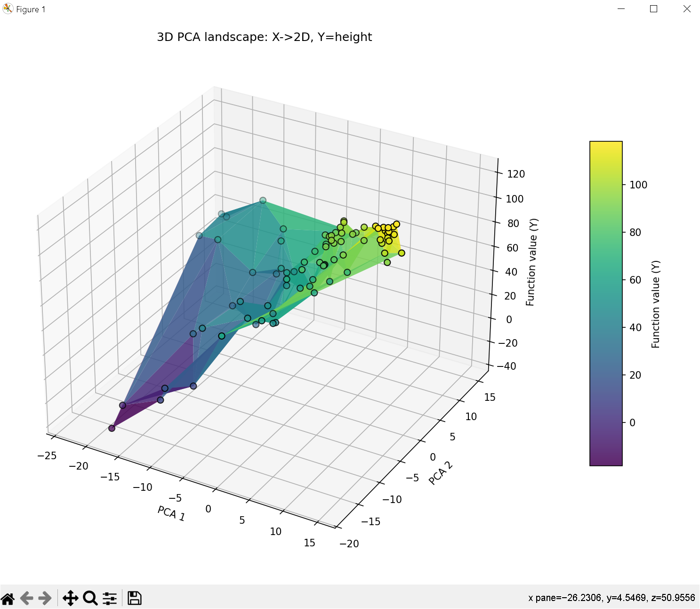
Task: Click the PCA 1 tick label "15"
Action: (x=309, y=543)
